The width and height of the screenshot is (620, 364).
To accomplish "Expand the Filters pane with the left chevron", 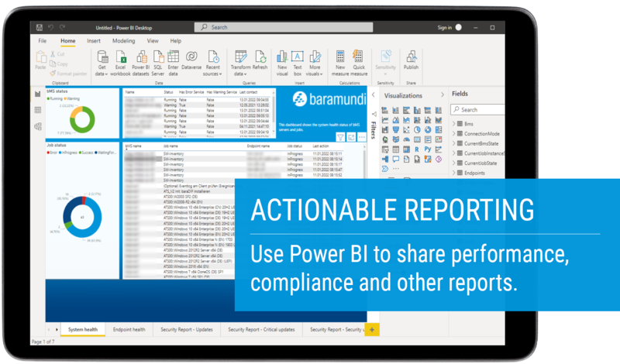I will pos(374,94).
